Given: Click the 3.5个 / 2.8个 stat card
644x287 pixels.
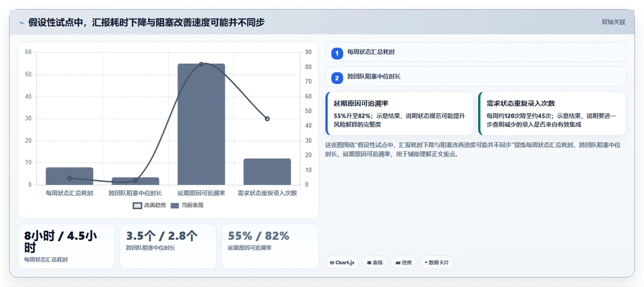Looking at the screenshot, I should pyautogui.click(x=168, y=246).
